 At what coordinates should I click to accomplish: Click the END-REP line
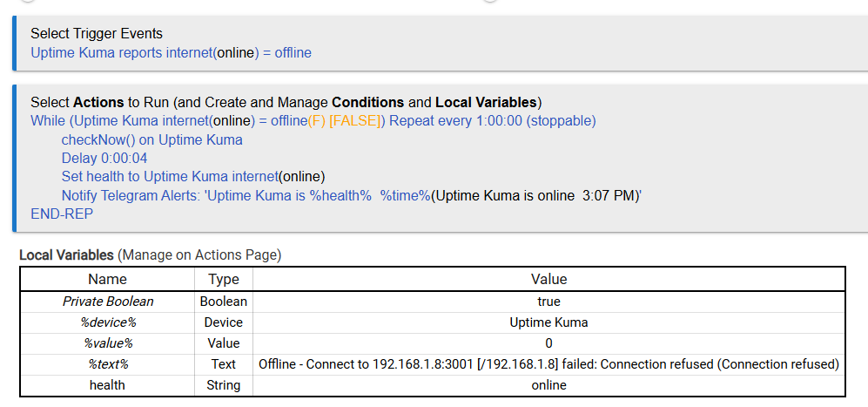pos(61,214)
